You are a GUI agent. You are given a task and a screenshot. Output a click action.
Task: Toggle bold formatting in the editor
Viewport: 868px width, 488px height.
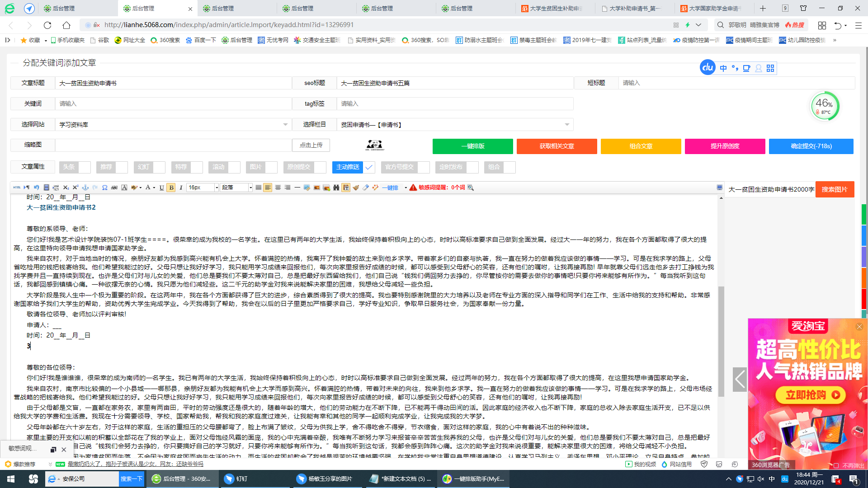[171, 187]
